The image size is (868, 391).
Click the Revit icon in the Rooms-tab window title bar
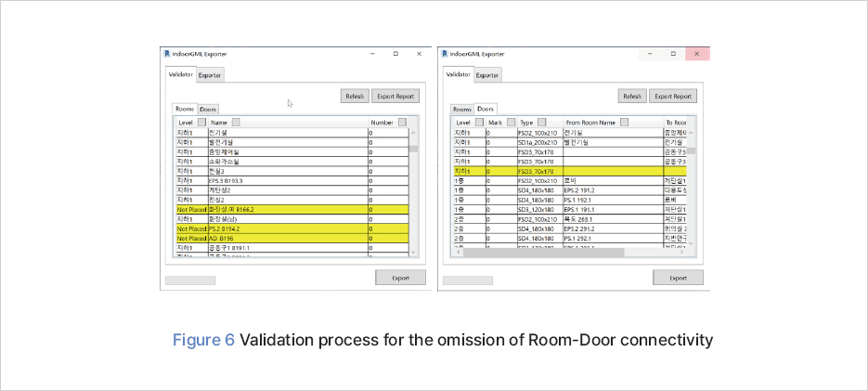(x=167, y=54)
